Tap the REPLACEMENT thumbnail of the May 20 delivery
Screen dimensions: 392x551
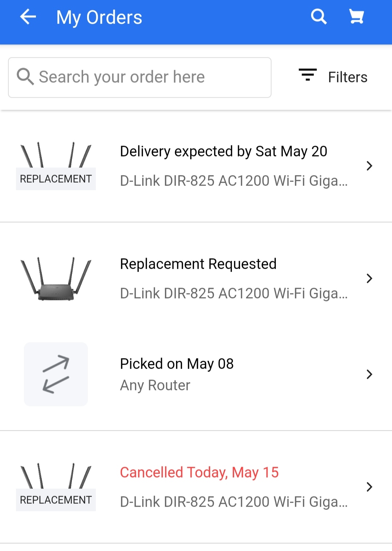tap(56, 166)
